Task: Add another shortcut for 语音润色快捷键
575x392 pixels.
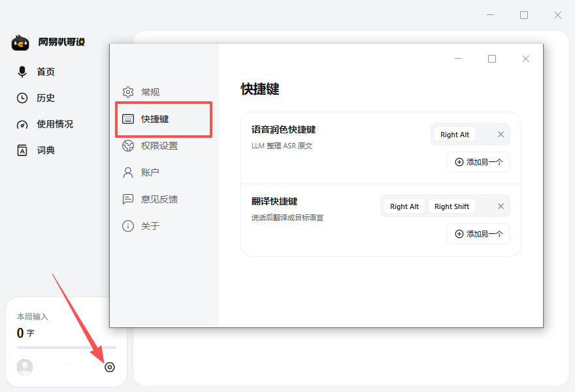Action: 478,162
